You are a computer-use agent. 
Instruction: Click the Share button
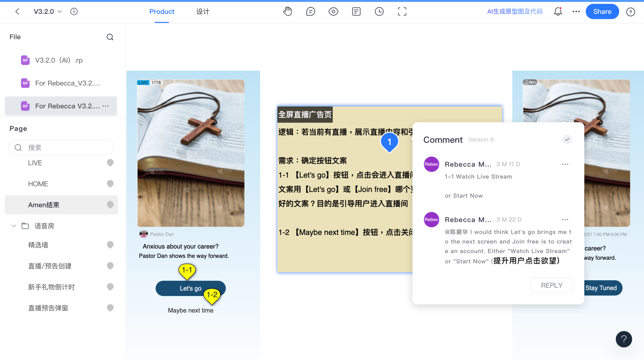pyautogui.click(x=602, y=12)
